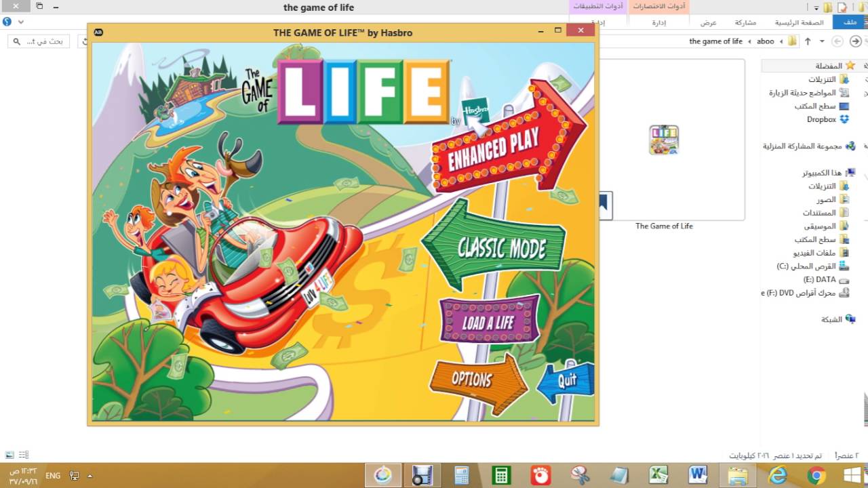Maximize the Game of Life game window
This screenshot has width=868, height=488.
pos(558,30)
